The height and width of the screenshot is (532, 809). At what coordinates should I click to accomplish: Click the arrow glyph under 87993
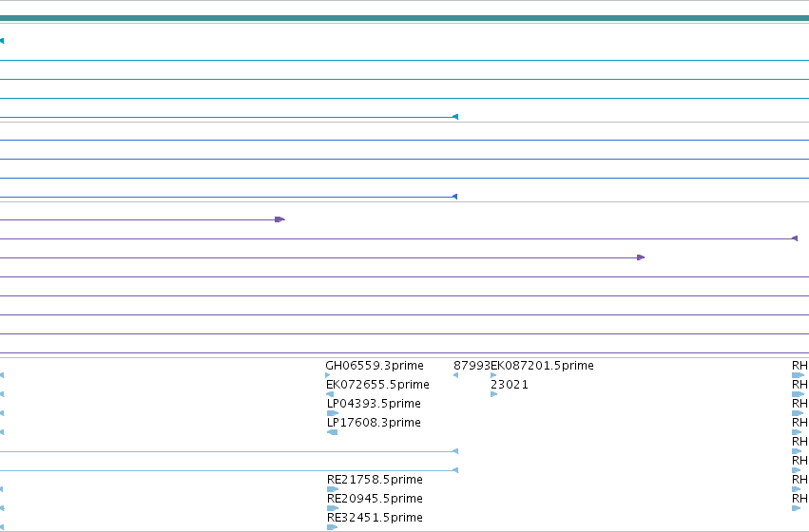click(455, 375)
